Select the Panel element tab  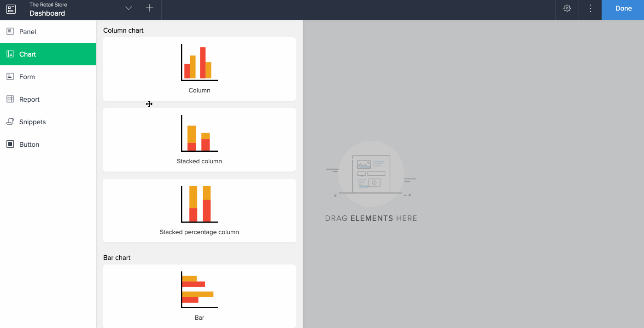point(48,32)
